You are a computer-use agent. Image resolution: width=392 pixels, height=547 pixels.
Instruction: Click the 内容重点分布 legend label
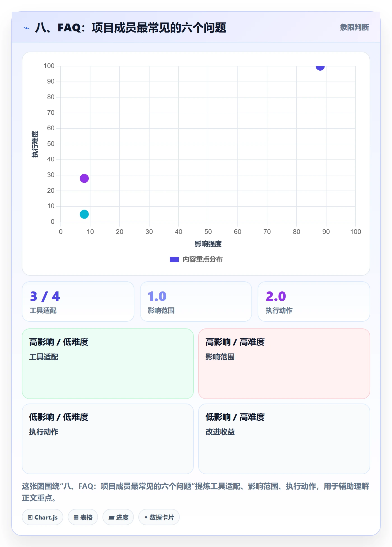pos(203,259)
